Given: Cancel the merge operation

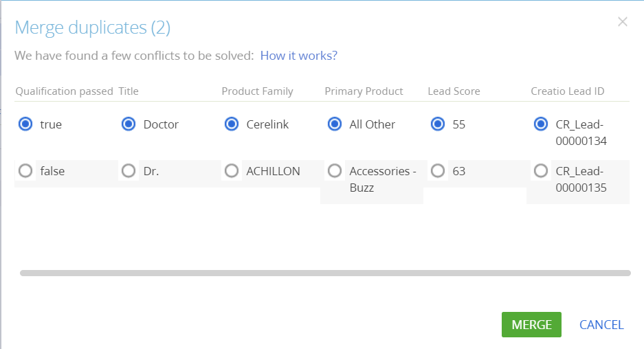Looking at the screenshot, I should [601, 325].
